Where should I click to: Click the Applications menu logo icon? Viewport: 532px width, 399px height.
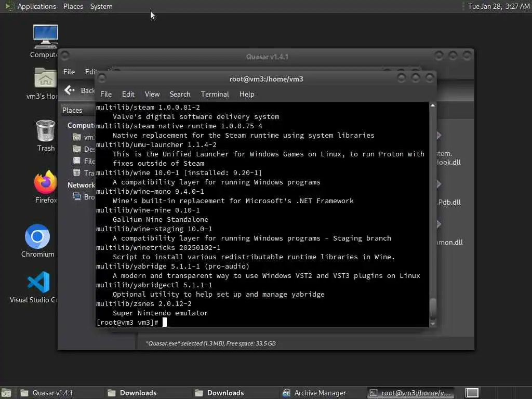point(8,6)
